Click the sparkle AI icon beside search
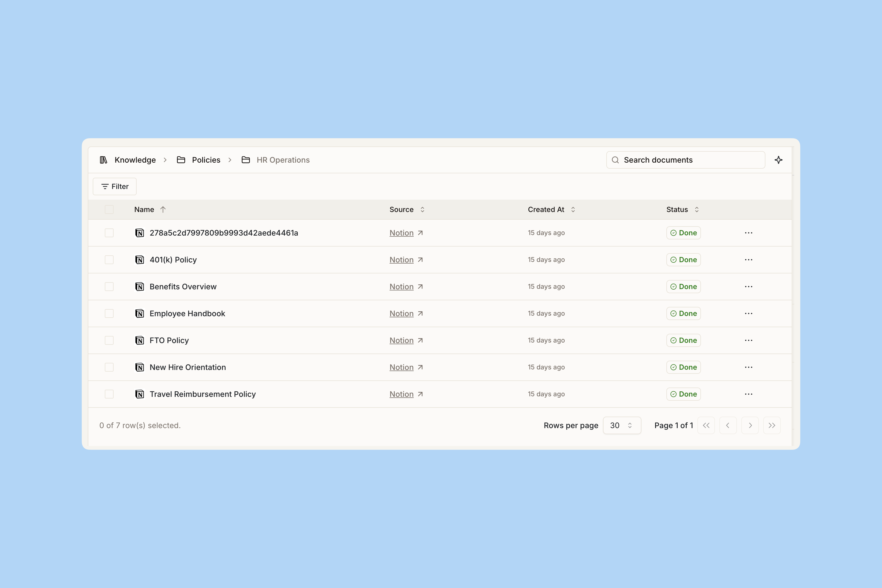The height and width of the screenshot is (588, 882). pyautogui.click(x=778, y=160)
